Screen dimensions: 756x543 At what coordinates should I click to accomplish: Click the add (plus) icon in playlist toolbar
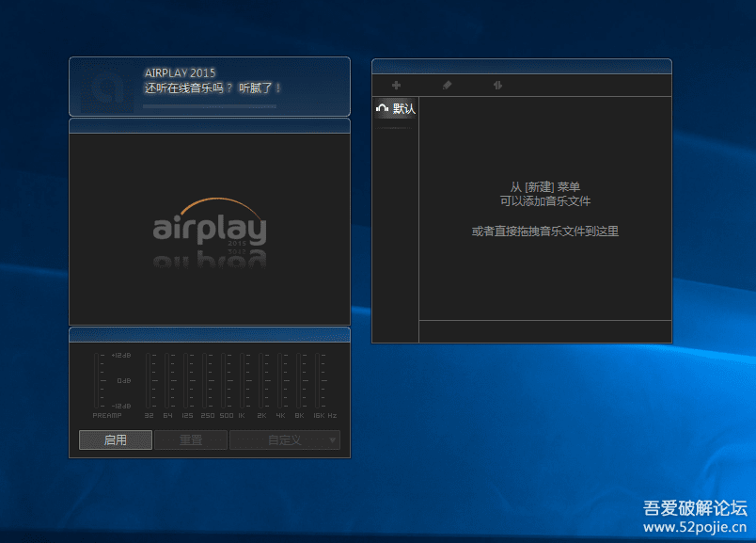pyautogui.click(x=396, y=86)
